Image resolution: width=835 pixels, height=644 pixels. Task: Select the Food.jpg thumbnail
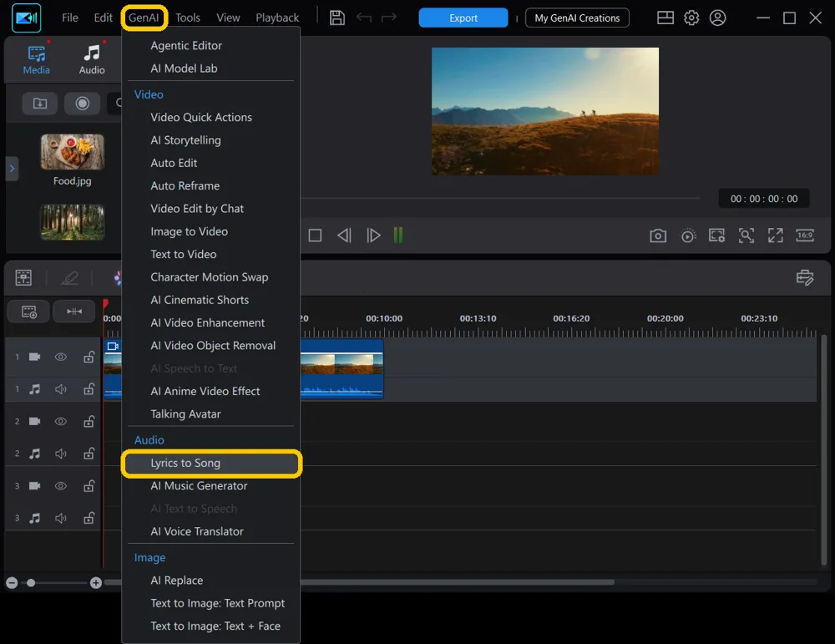73,152
